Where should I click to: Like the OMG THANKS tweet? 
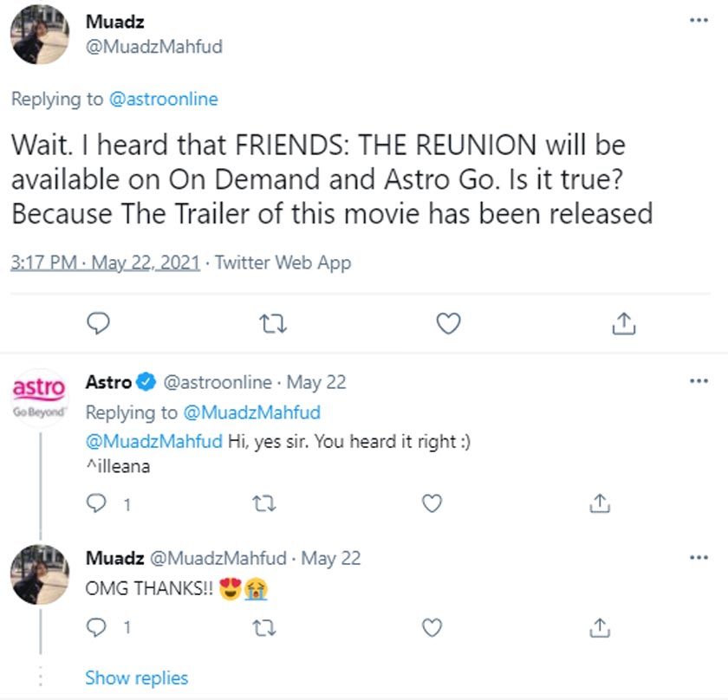(x=431, y=625)
